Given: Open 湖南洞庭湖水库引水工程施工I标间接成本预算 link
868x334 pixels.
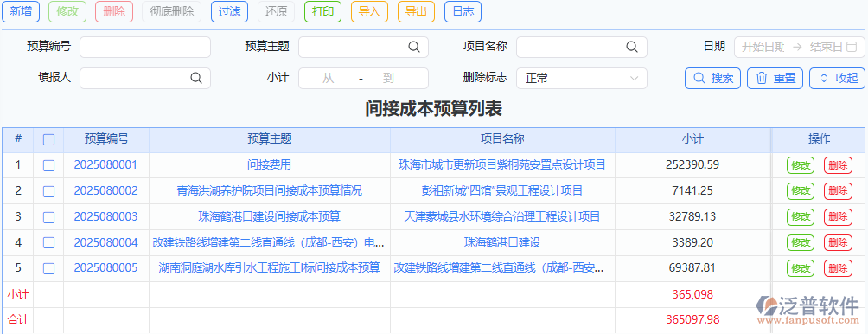Looking at the screenshot, I should tap(270, 268).
